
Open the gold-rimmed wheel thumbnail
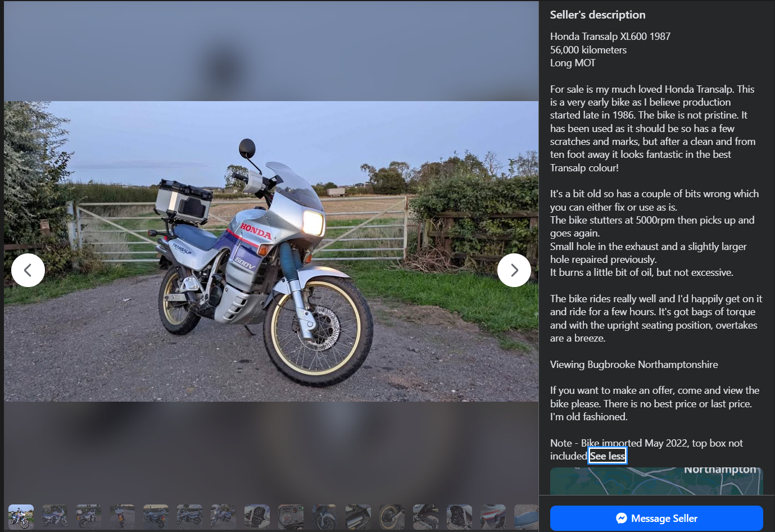(x=392, y=516)
